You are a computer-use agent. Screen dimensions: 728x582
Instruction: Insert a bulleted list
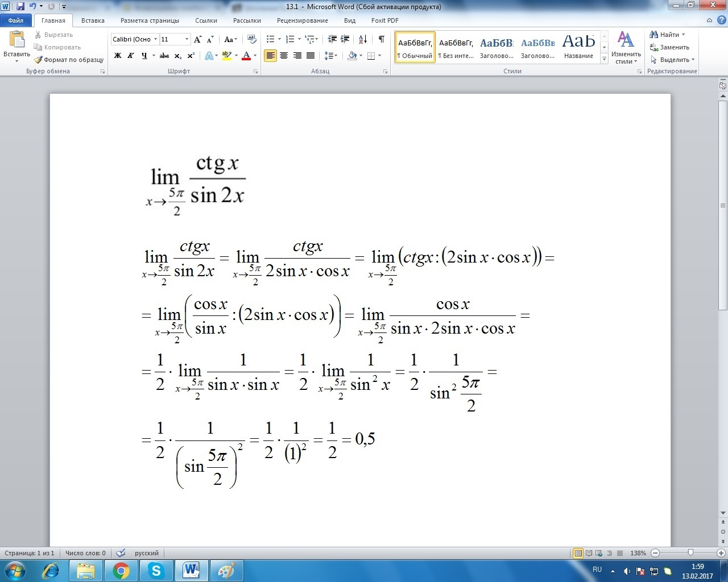[x=270, y=39]
